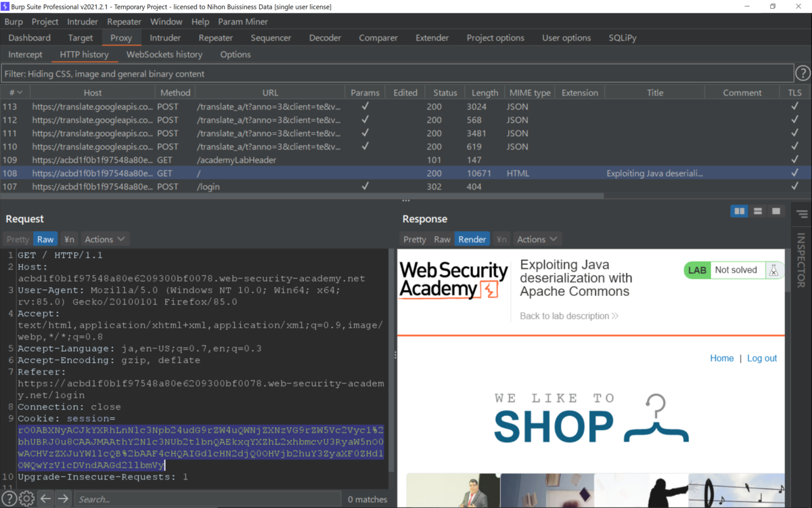Sort by the # column arrow
This screenshot has height=508, width=812.
(20, 93)
